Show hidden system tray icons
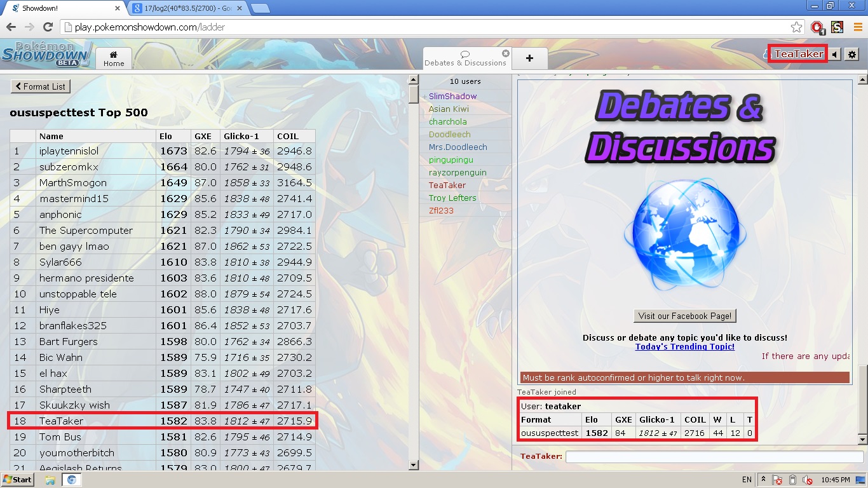This screenshot has width=868, height=488. 763,480
